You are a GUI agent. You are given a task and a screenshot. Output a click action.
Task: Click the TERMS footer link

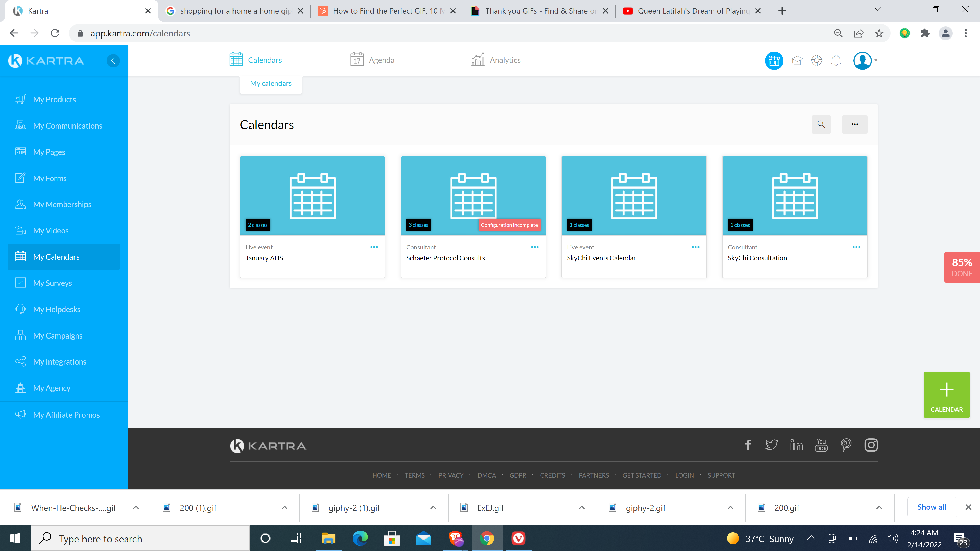click(414, 475)
